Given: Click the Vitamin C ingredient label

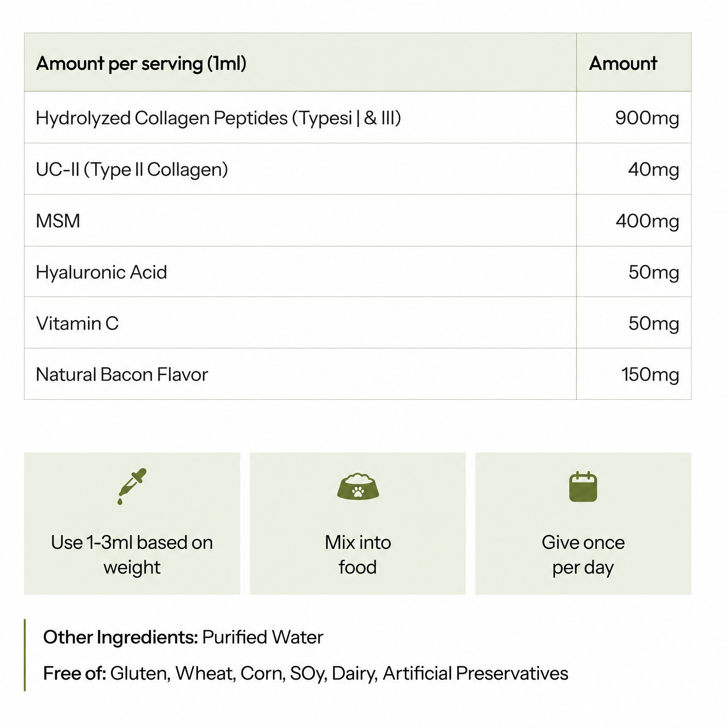Looking at the screenshot, I should [77, 323].
